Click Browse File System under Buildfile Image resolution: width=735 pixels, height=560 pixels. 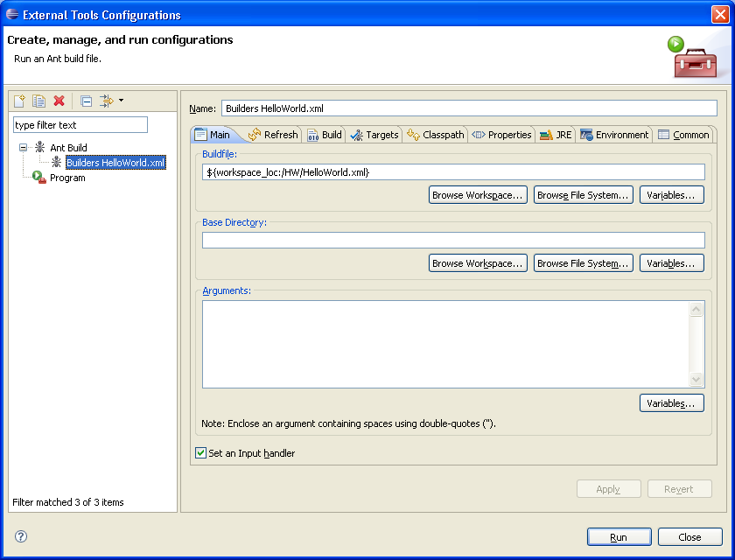(583, 195)
